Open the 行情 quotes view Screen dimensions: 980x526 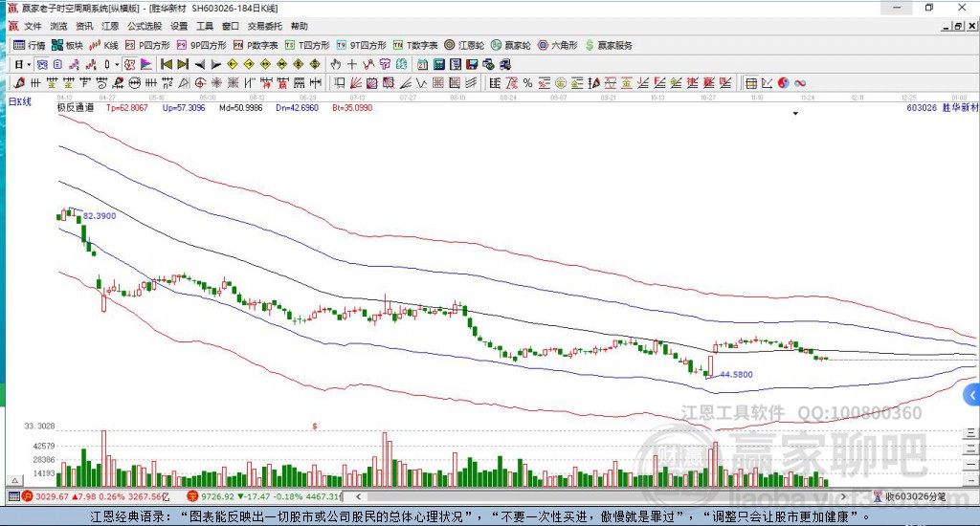30,45
